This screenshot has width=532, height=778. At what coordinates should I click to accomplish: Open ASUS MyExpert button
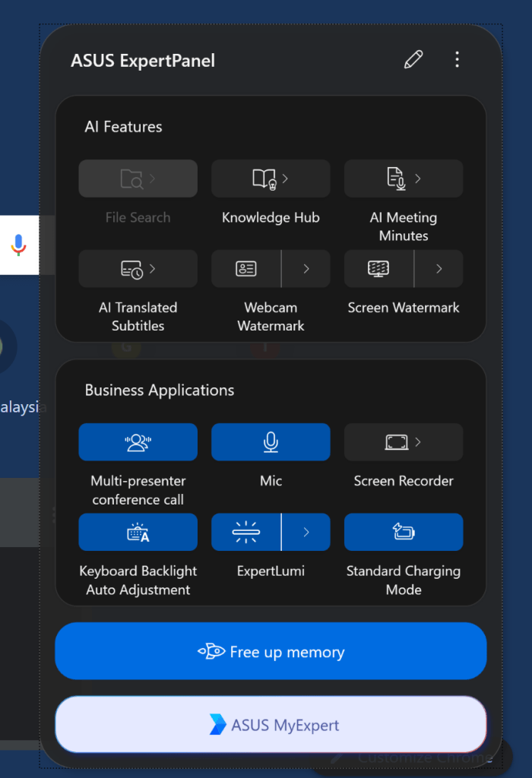click(x=271, y=724)
